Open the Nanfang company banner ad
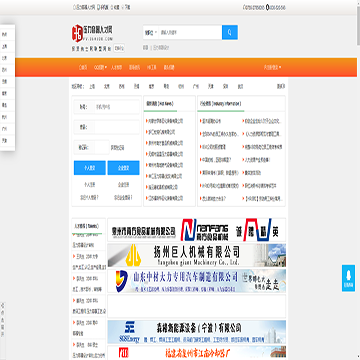The image size is (360, 360). click(197, 230)
